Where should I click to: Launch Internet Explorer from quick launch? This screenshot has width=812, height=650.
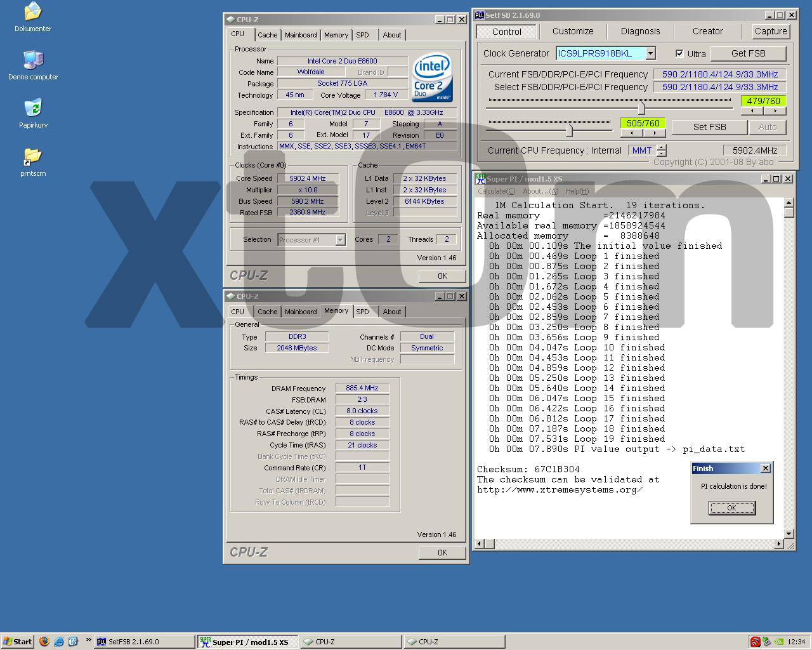[x=59, y=641]
